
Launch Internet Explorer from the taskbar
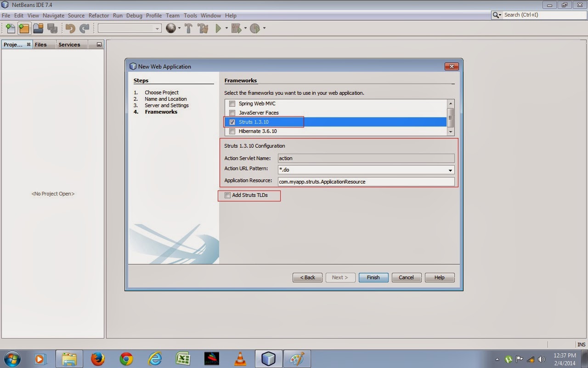click(155, 359)
